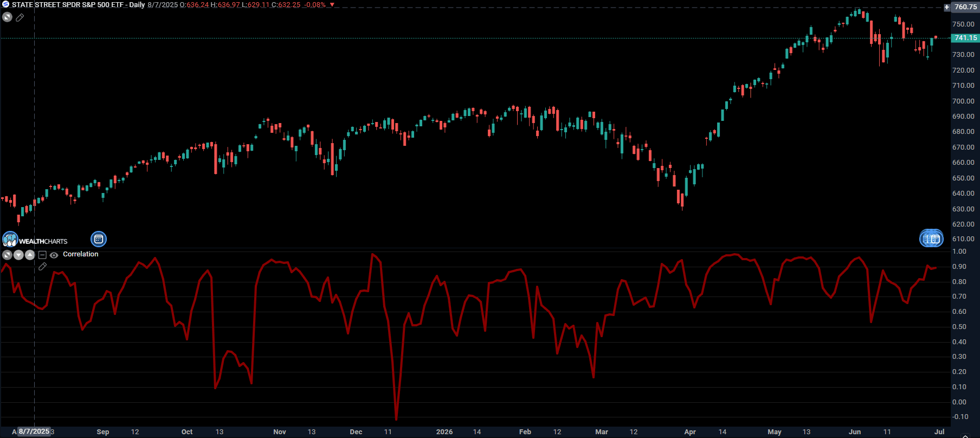The height and width of the screenshot is (438, 980).
Task: Click the 1.00 correlation axis label
Action: click(x=959, y=252)
